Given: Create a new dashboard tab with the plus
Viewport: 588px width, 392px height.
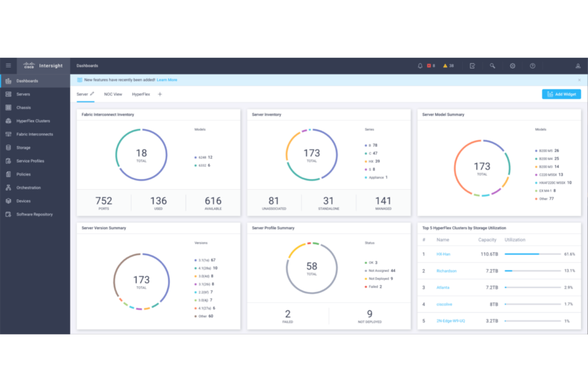Looking at the screenshot, I should tap(160, 94).
